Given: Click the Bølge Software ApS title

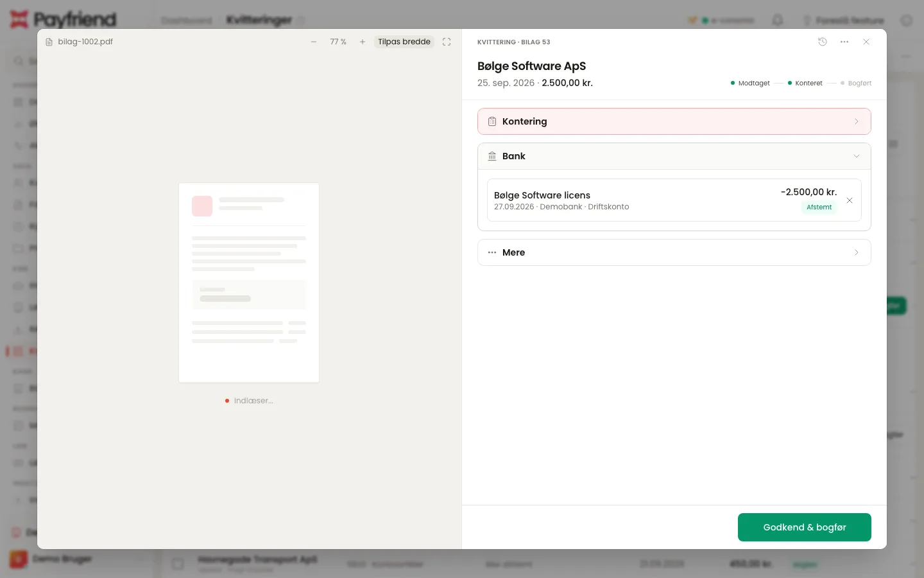Looking at the screenshot, I should (x=531, y=66).
